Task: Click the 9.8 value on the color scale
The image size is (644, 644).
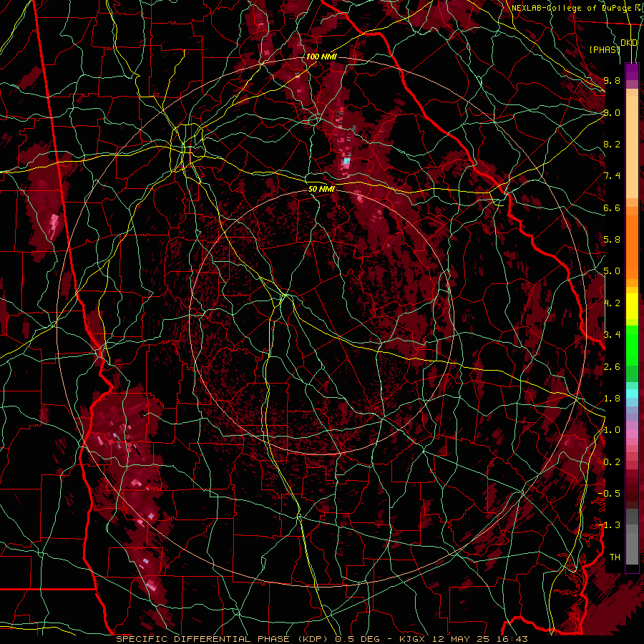Action: coord(612,80)
